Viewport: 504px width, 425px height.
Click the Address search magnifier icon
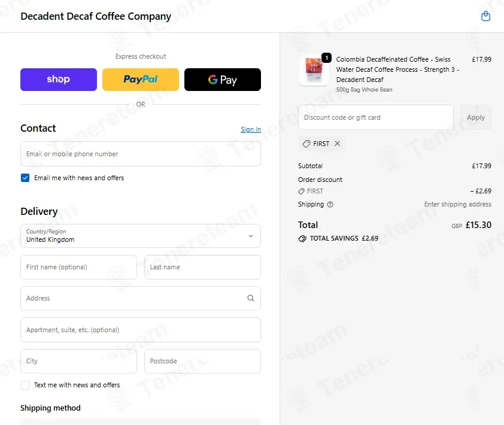tap(251, 298)
